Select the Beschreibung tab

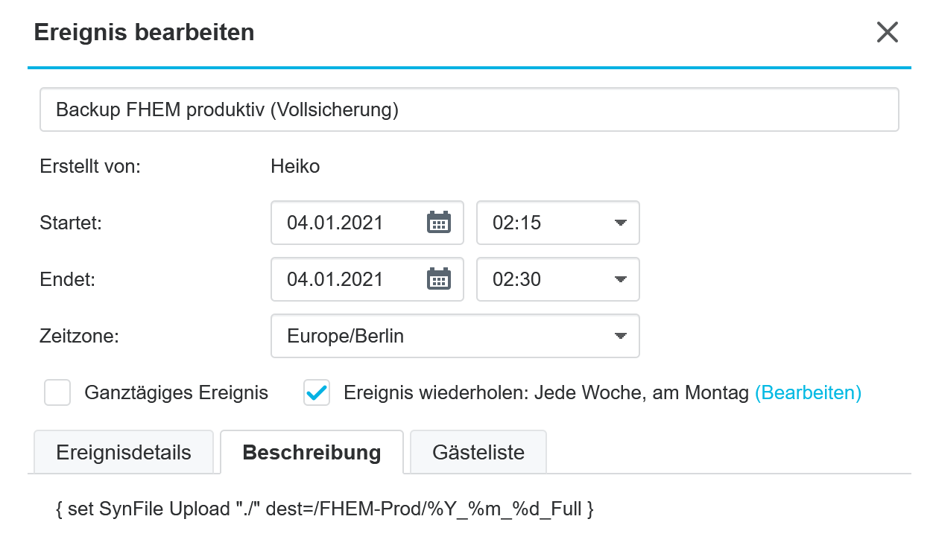312,452
